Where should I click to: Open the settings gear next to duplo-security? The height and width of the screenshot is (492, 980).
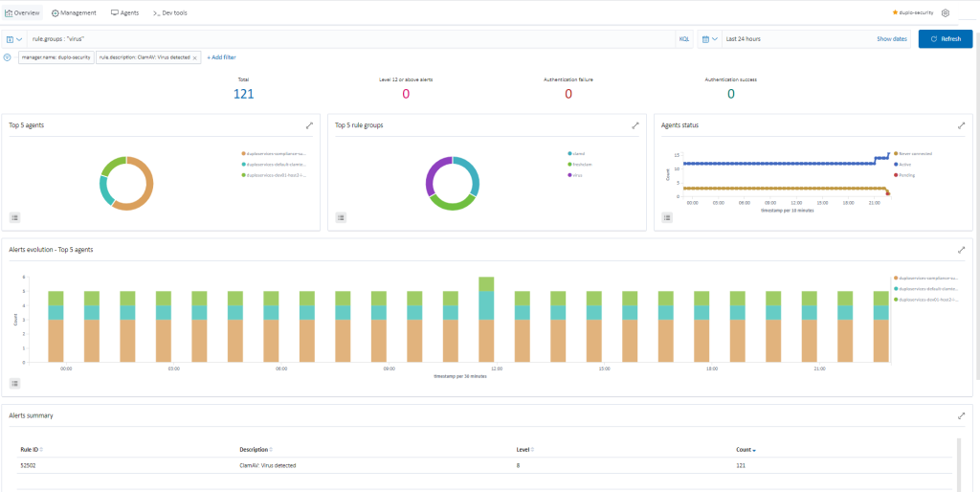point(945,13)
